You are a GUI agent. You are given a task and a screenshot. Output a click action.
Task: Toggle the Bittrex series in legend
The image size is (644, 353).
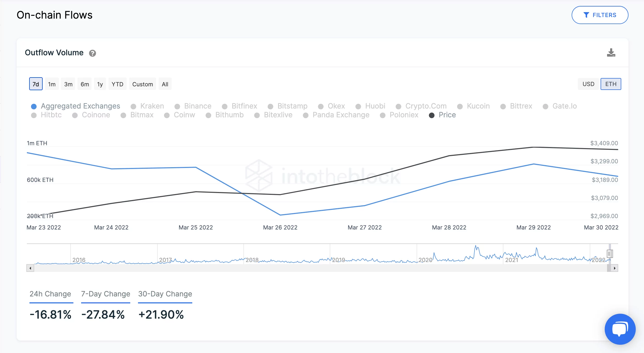tap(516, 106)
